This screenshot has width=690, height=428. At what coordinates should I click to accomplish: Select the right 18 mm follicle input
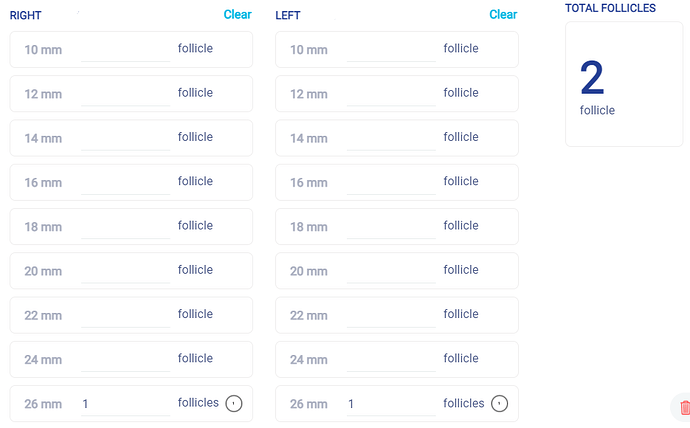[x=125, y=226]
